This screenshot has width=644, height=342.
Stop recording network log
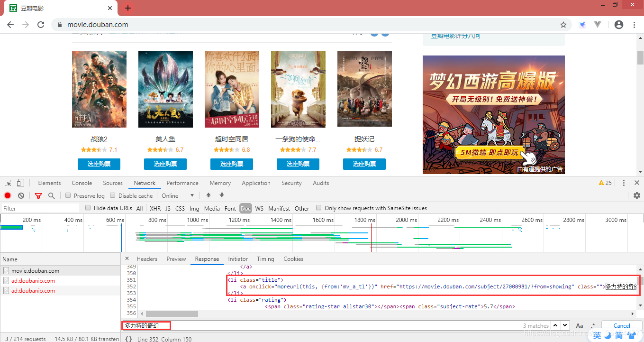point(8,195)
